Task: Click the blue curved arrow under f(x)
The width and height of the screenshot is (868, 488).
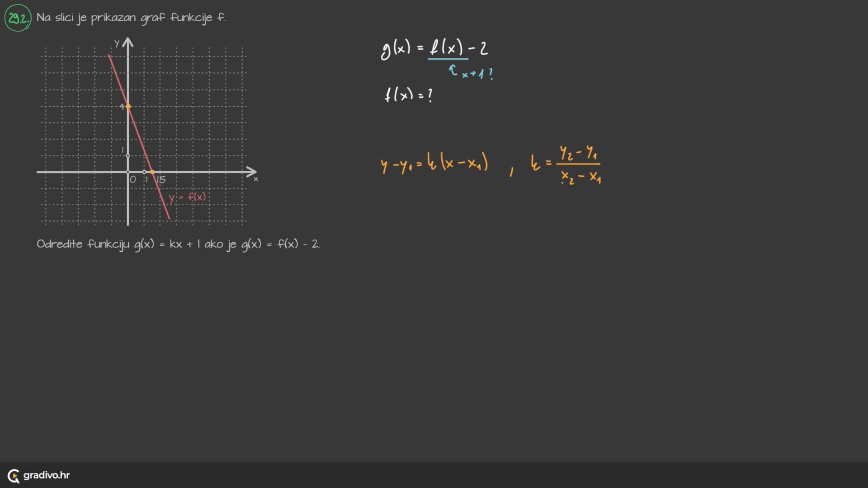Action: (453, 70)
